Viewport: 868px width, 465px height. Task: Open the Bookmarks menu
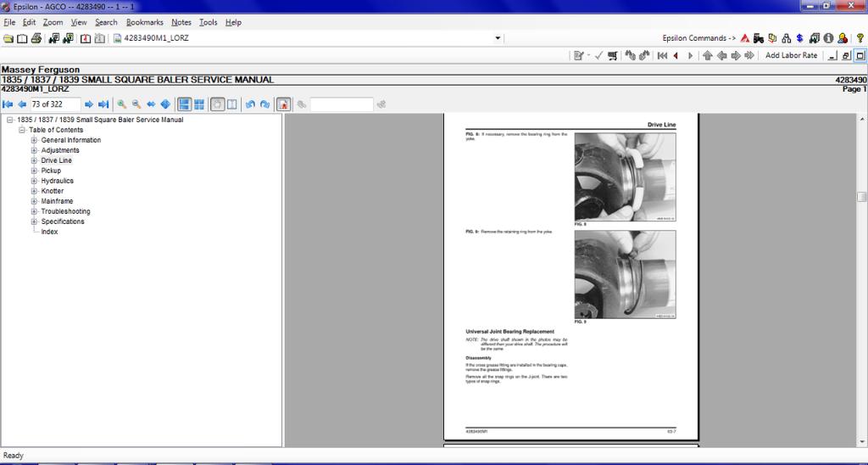click(145, 22)
